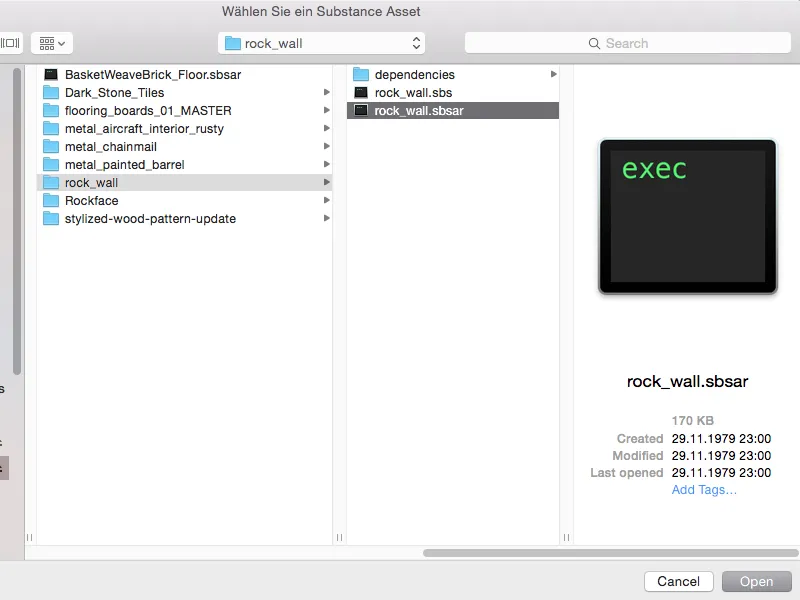Click the Open button
800x600 pixels.
click(x=757, y=582)
